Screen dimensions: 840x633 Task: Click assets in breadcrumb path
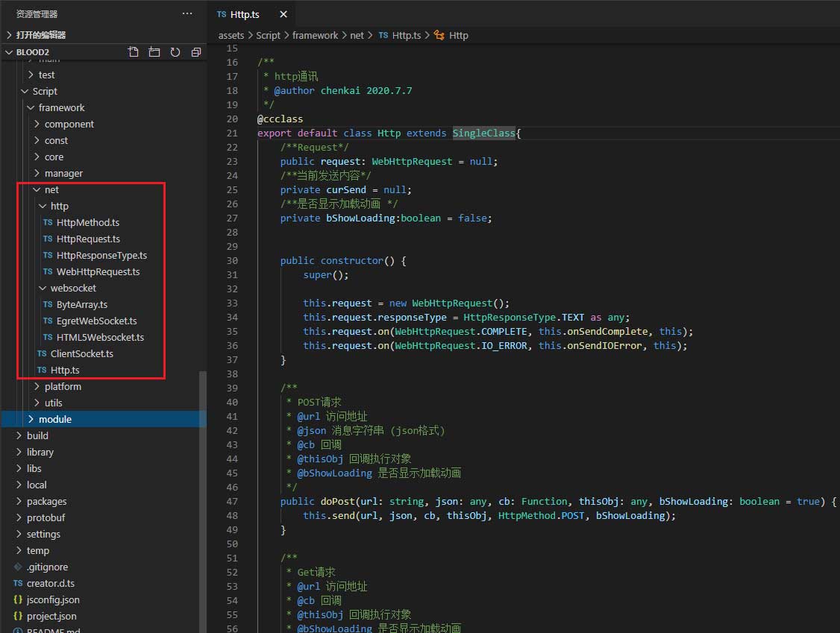coord(231,35)
